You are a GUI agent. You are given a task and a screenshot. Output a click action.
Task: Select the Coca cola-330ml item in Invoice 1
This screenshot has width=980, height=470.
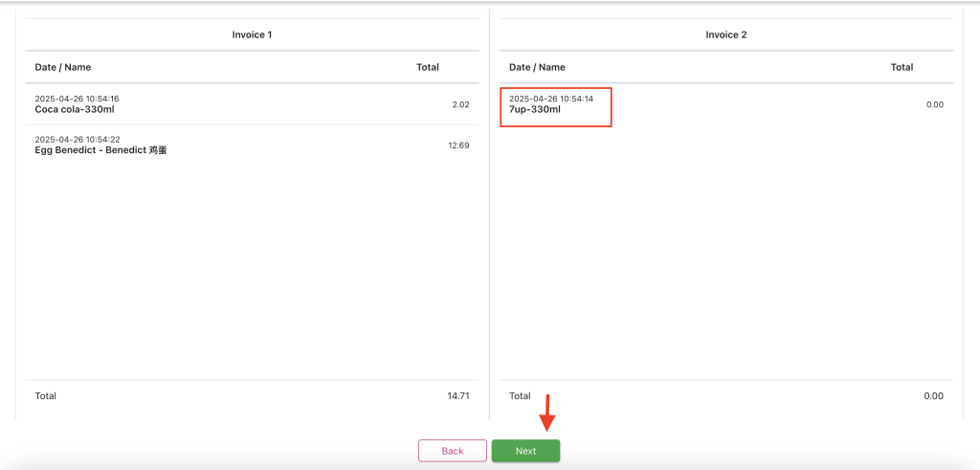[75, 109]
